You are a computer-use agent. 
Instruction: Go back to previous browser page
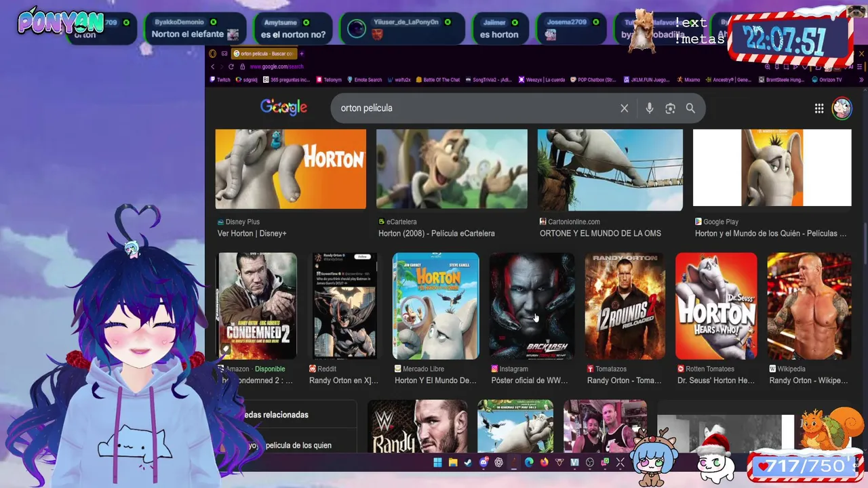tap(212, 66)
